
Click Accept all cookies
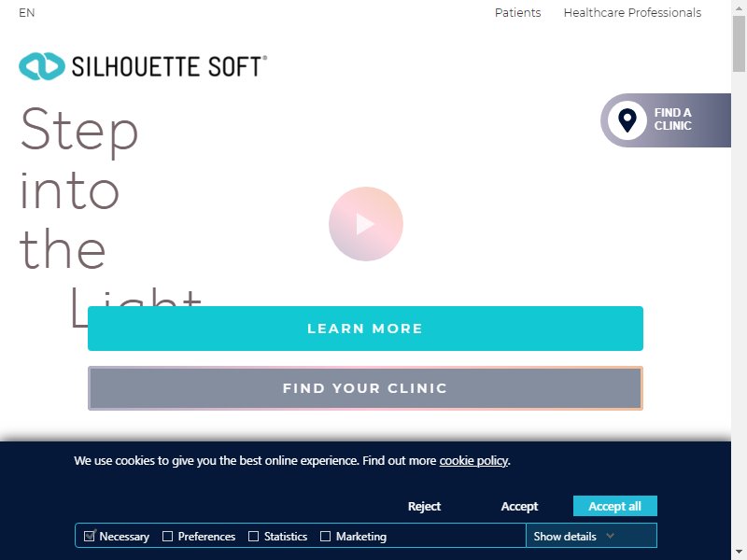(x=615, y=506)
